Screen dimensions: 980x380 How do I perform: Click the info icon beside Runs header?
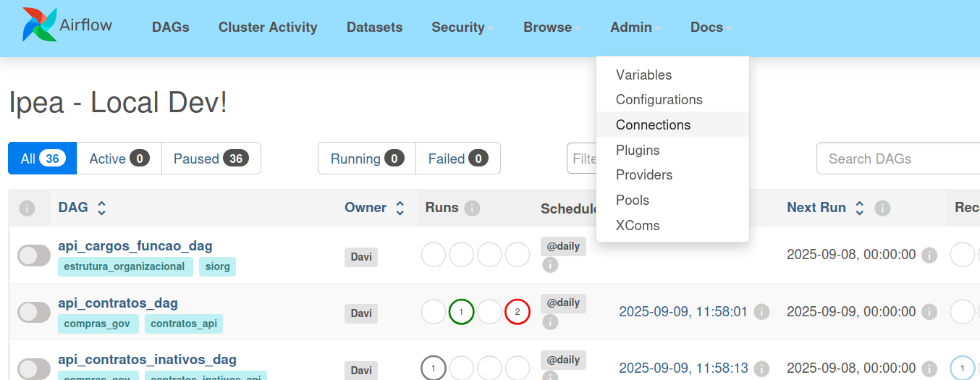pos(472,208)
